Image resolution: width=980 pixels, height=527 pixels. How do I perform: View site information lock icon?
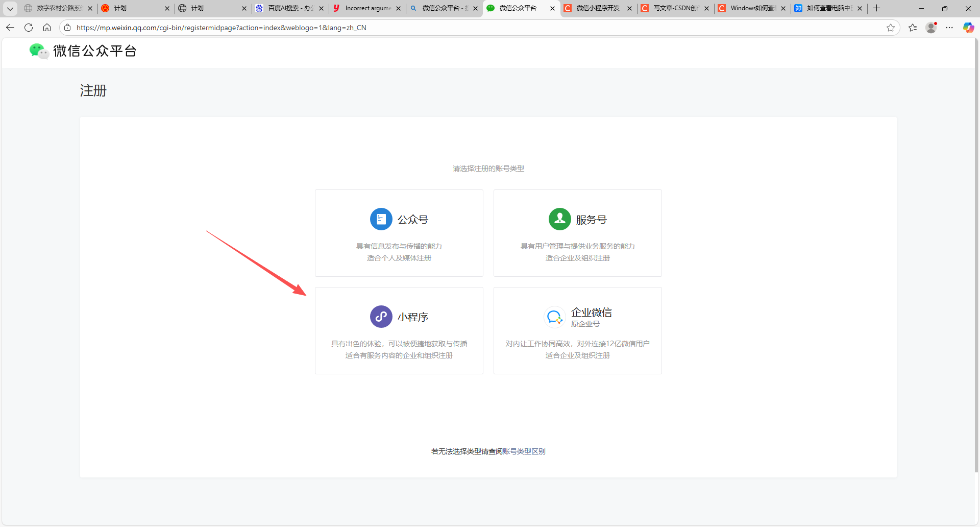click(x=67, y=28)
